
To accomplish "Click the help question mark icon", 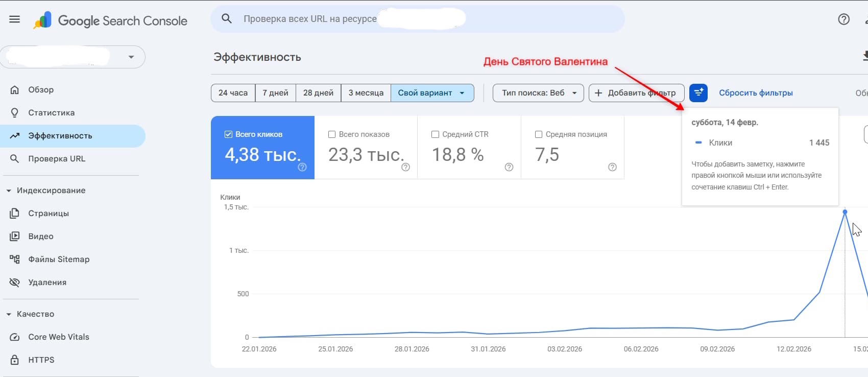I will (x=844, y=19).
